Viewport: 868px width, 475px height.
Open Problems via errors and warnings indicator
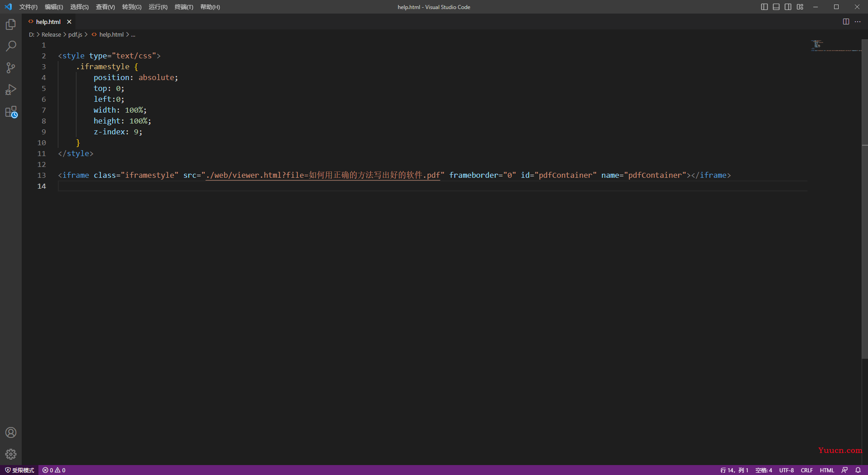54,470
